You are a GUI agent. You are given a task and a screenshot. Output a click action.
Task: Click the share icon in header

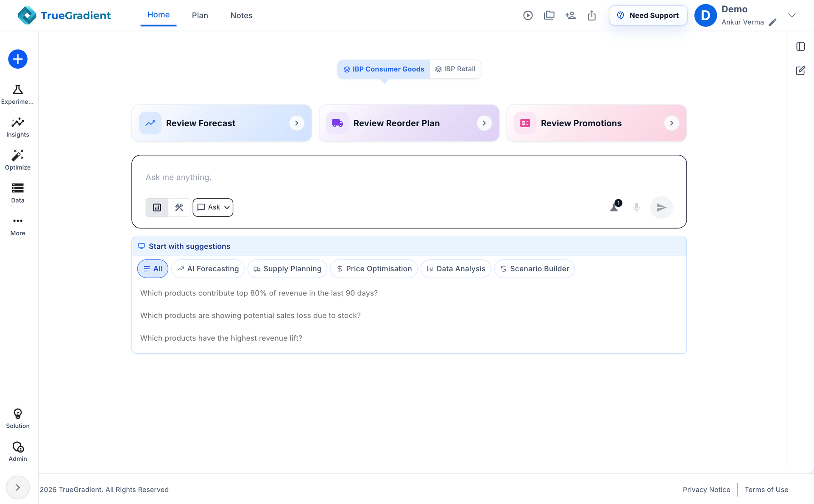point(592,15)
